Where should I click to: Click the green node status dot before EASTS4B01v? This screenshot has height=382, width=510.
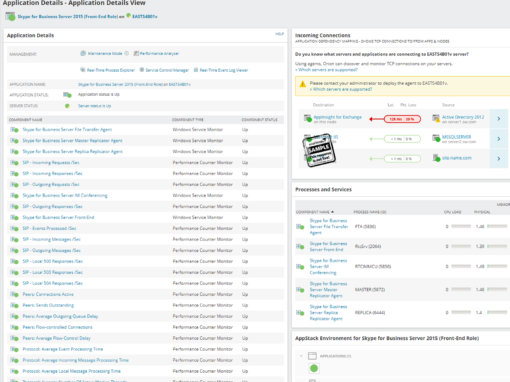coord(128,16)
